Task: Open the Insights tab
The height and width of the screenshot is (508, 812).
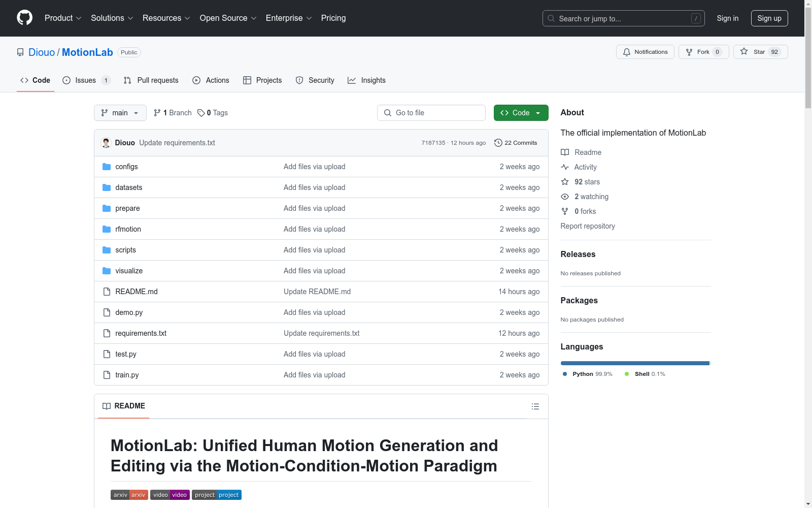Action: point(366,80)
